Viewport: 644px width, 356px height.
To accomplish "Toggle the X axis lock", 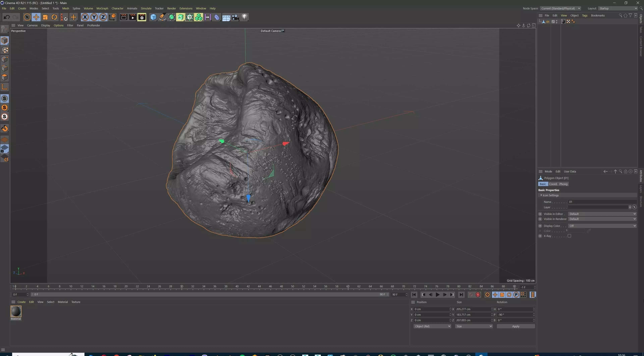I will [x=85, y=17].
